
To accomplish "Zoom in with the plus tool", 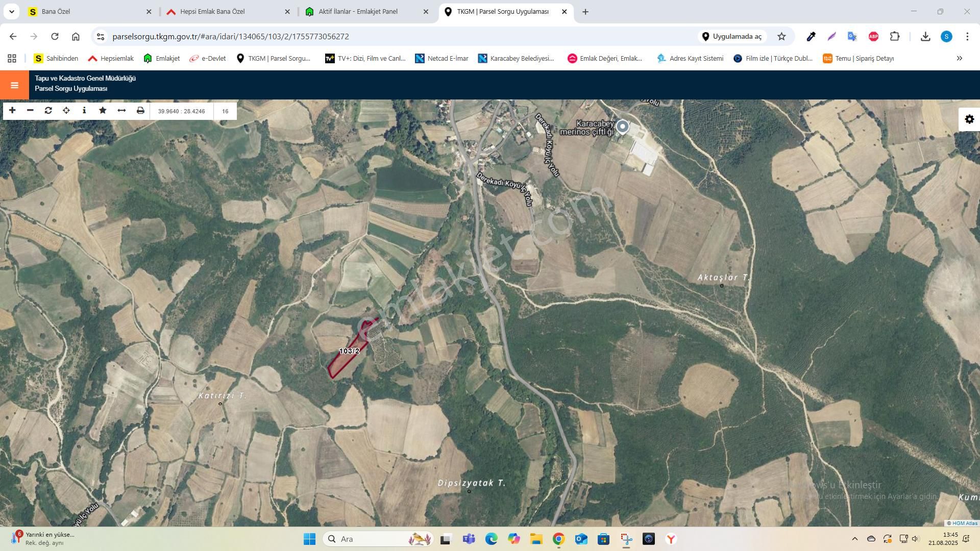I will (12, 111).
